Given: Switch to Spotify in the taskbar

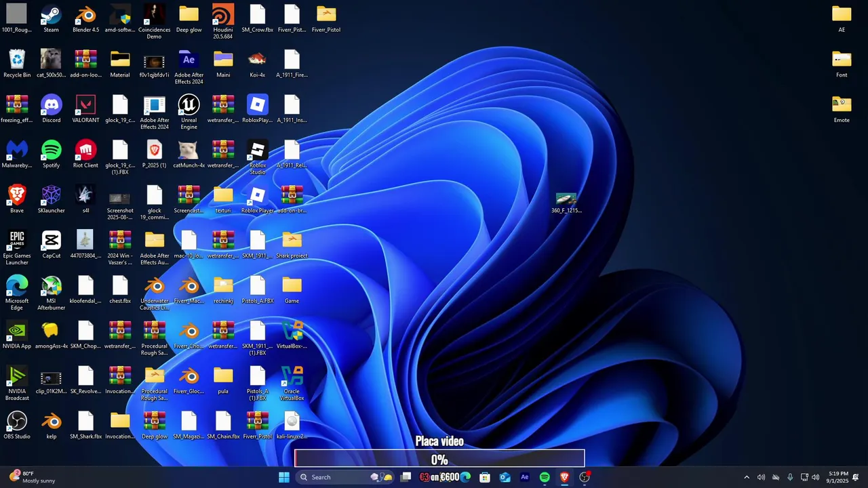Looking at the screenshot, I should [x=545, y=477].
